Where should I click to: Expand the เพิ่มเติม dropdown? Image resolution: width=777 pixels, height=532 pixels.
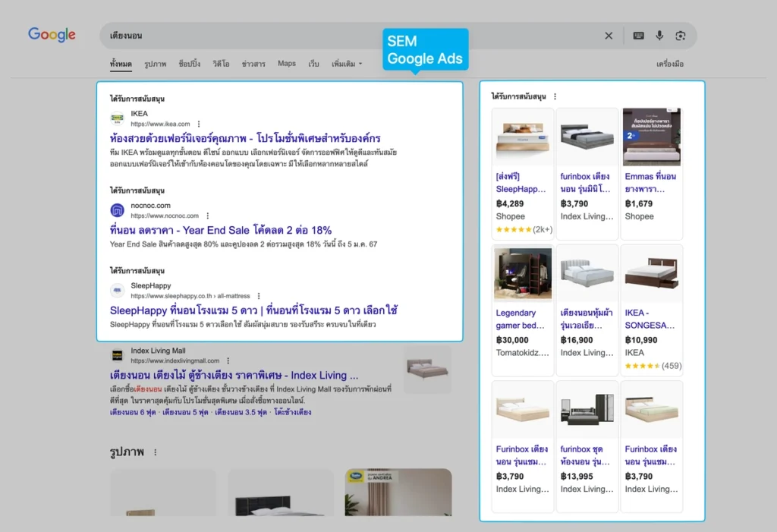(347, 64)
